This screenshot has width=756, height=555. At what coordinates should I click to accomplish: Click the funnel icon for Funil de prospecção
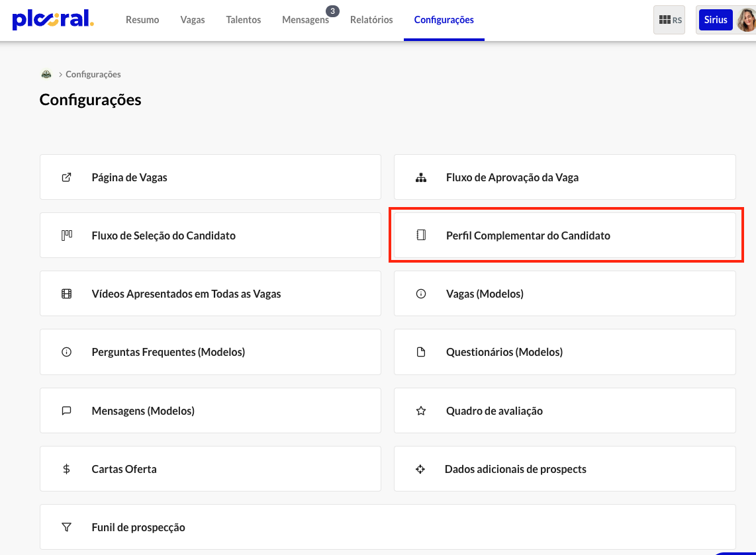(66, 527)
